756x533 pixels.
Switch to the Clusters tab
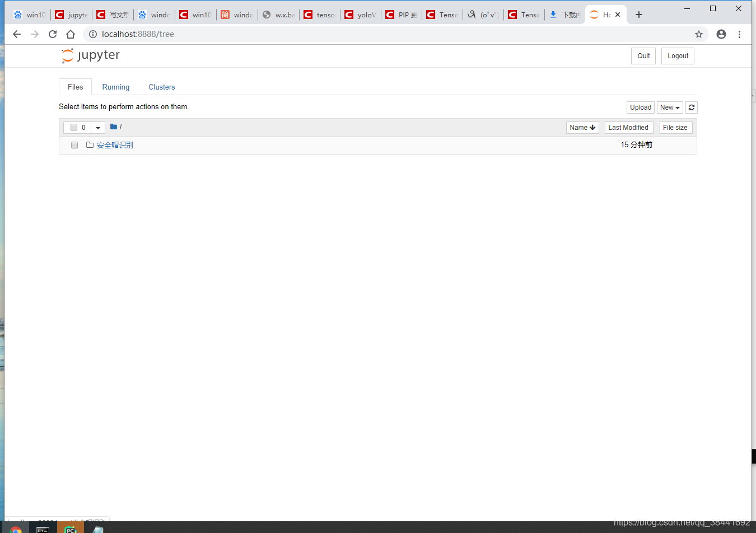click(161, 87)
